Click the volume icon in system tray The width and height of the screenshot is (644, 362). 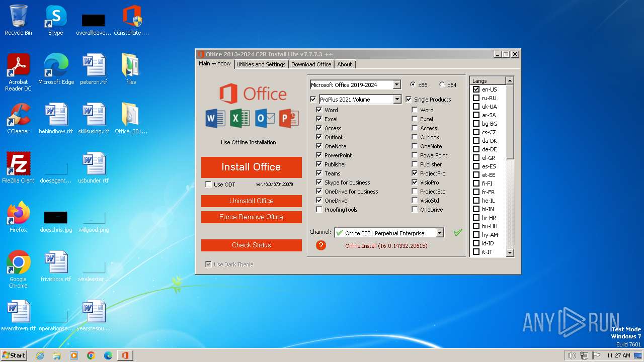click(572, 355)
